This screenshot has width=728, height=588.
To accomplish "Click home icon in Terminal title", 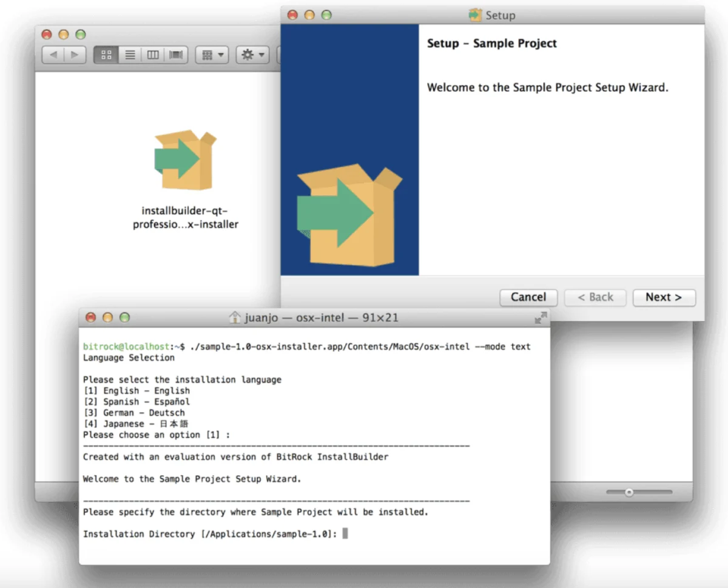I will click(235, 317).
